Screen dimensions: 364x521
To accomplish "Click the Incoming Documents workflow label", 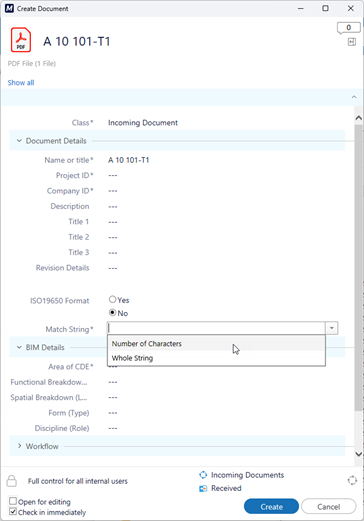I will (x=247, y=475).
